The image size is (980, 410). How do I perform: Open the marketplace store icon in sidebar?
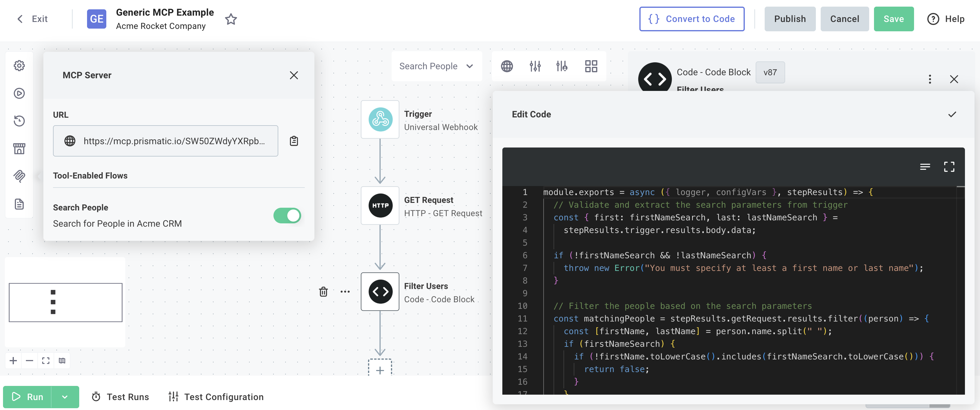coord(19,149)
